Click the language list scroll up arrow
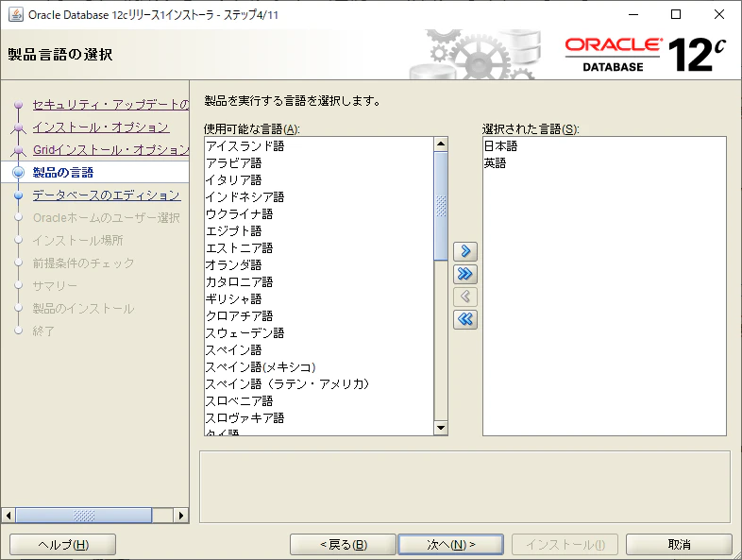 tap(441, 144)
